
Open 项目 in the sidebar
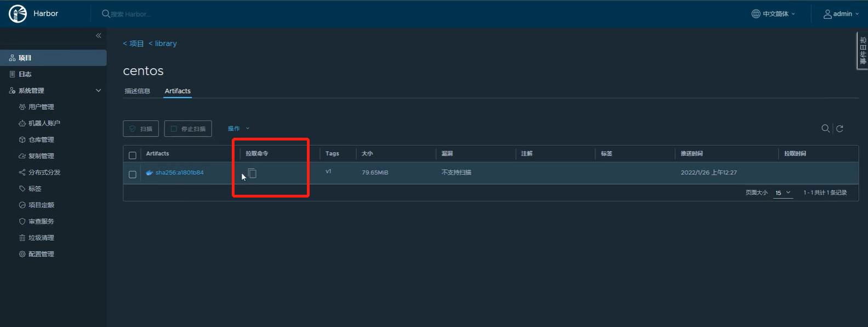(53, 58)
